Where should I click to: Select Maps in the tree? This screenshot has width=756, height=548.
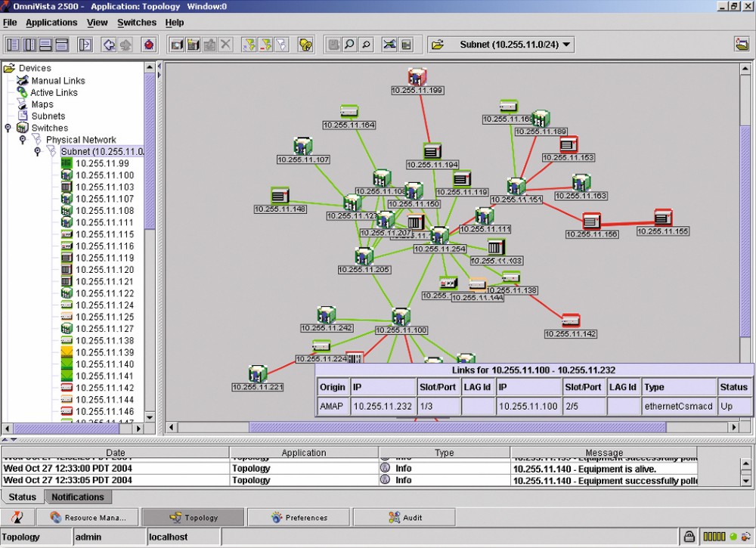(x=42, y=104)
